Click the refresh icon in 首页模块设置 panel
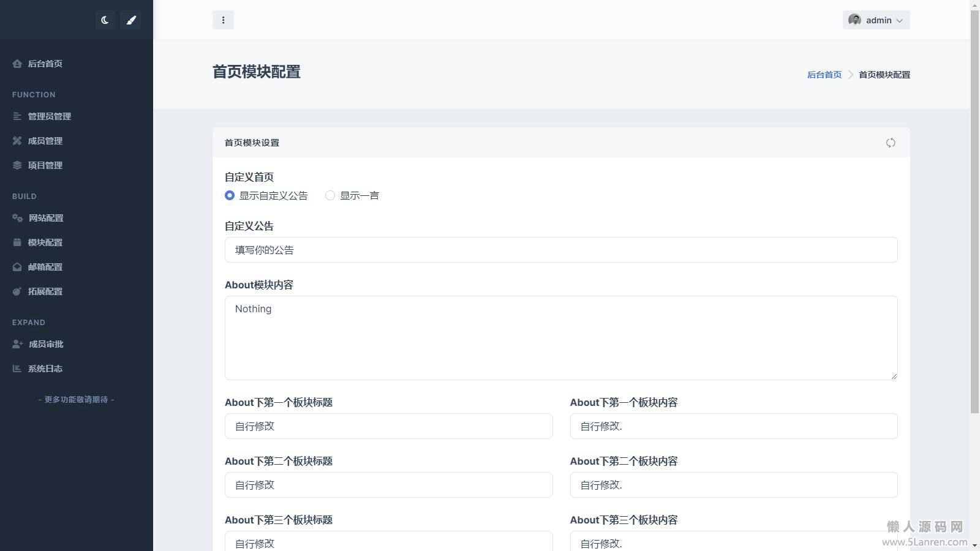This screenshot has height=551, width=980. pos(891,143)
